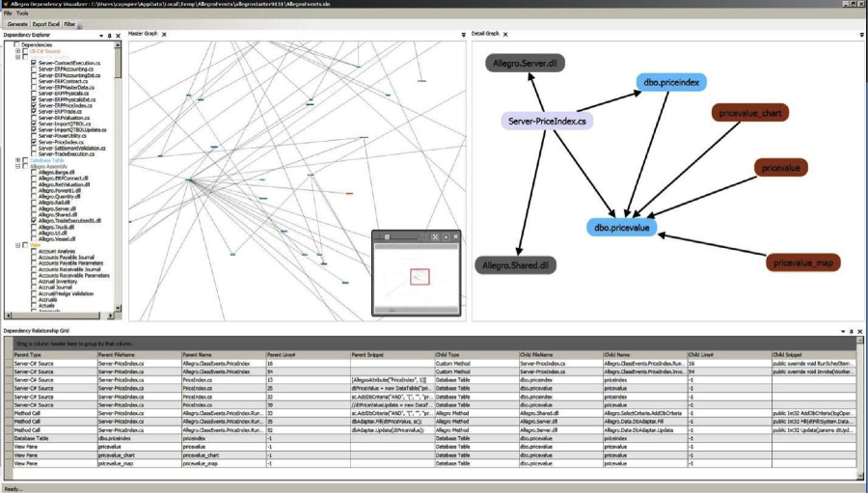The height and width of the screenshot is (494, 868).
Task: Uncheck the Server-ERPTrade.cs checkbox
Action: coord(34,112)
